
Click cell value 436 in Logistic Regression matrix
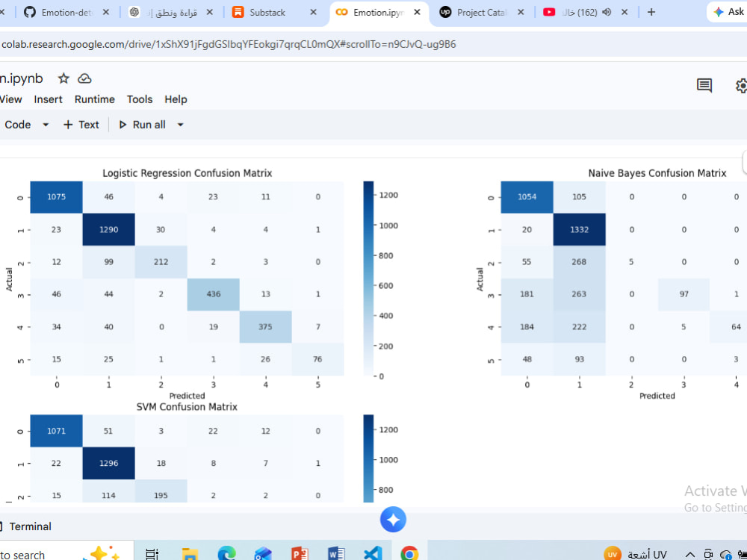click(x=214, y=294)
